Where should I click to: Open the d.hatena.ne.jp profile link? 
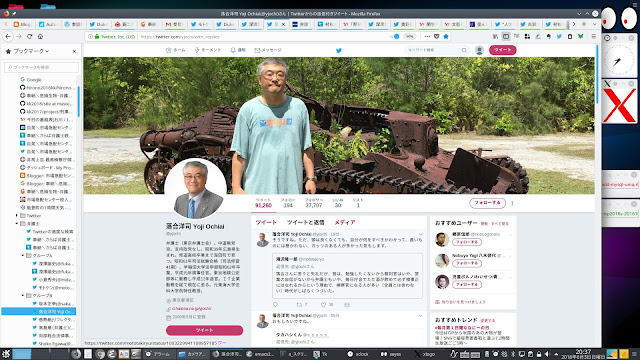[191, 309]
